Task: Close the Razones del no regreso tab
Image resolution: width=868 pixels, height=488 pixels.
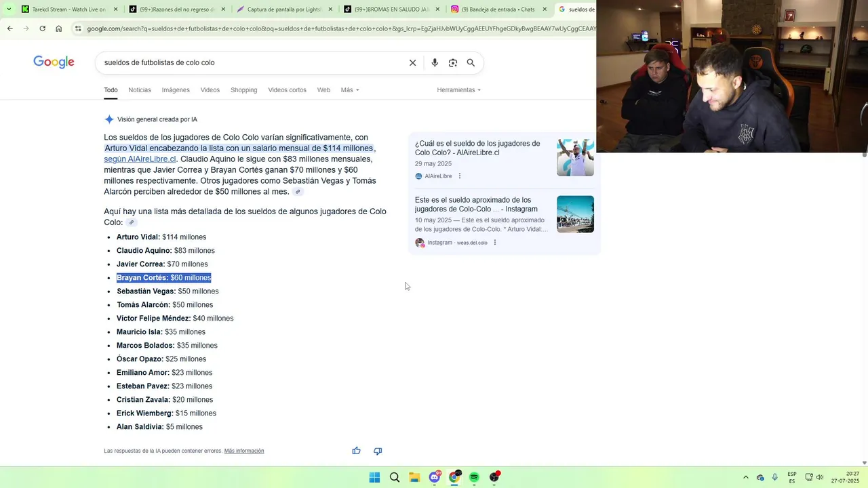Action: click(x=223, y=9)
